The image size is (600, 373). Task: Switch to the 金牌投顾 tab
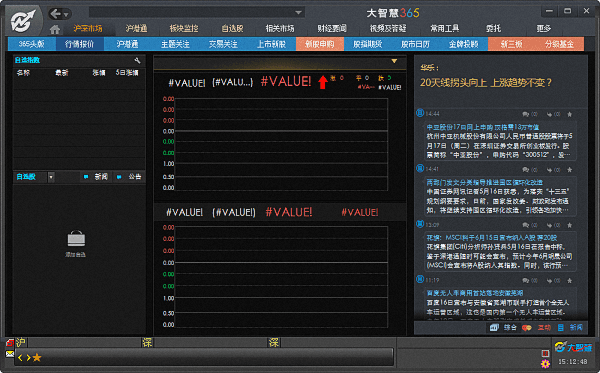coord(463,44)
